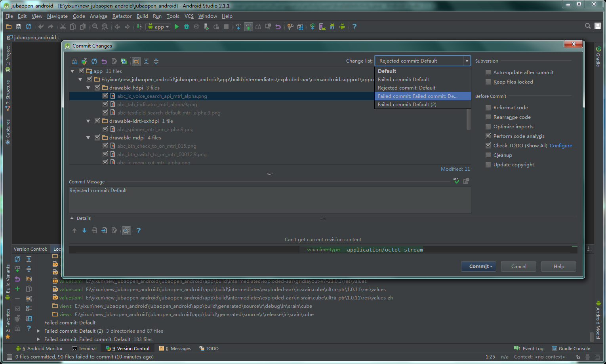Click the Commit button

[478, 267]
